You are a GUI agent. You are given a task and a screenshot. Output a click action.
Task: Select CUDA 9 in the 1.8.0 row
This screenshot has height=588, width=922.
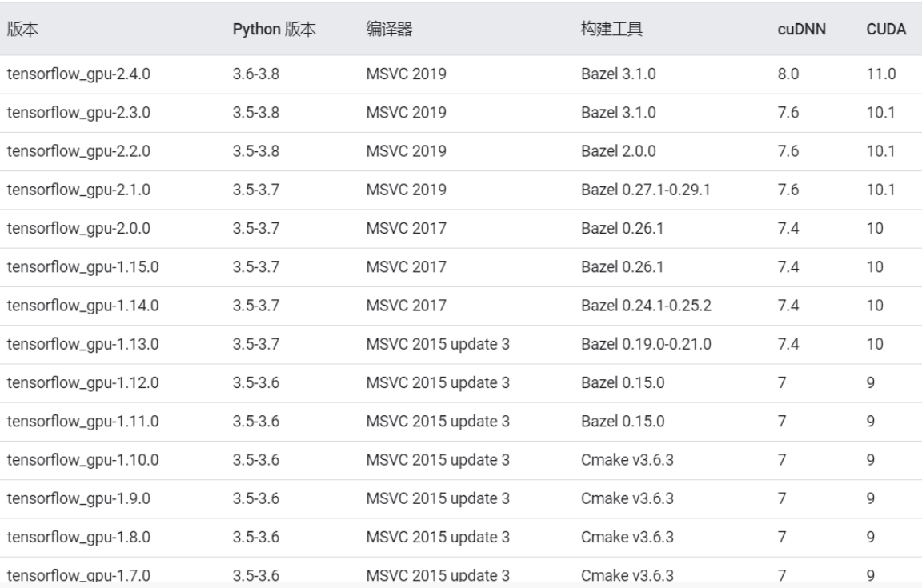pyautogui.click(x=871, y=538)
